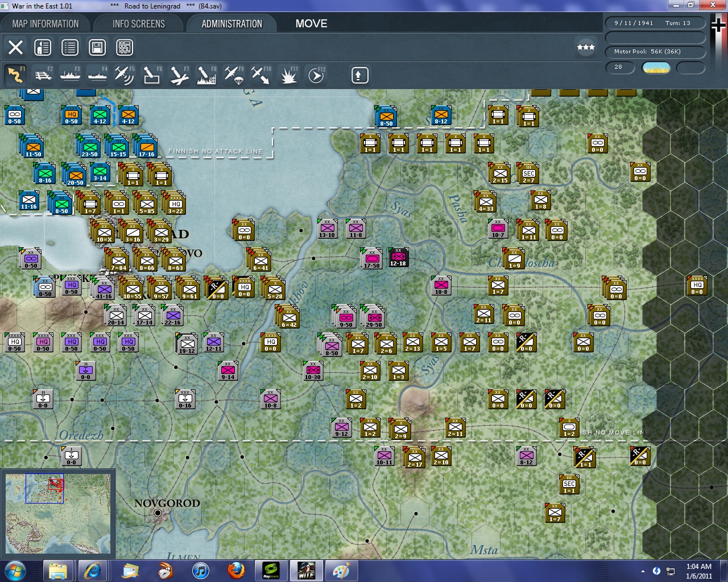
Task: Open the Preferences profile icon
Action: pyautogui.click(x=43, y=47)
